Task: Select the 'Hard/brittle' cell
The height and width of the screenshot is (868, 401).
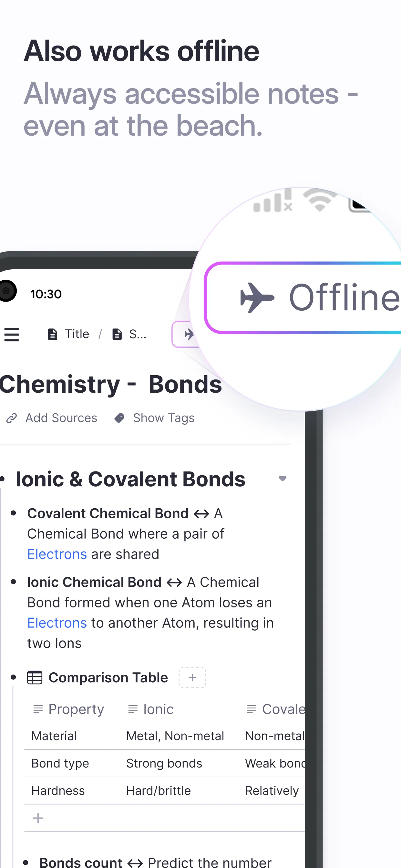Action: (x=159, y=791)
